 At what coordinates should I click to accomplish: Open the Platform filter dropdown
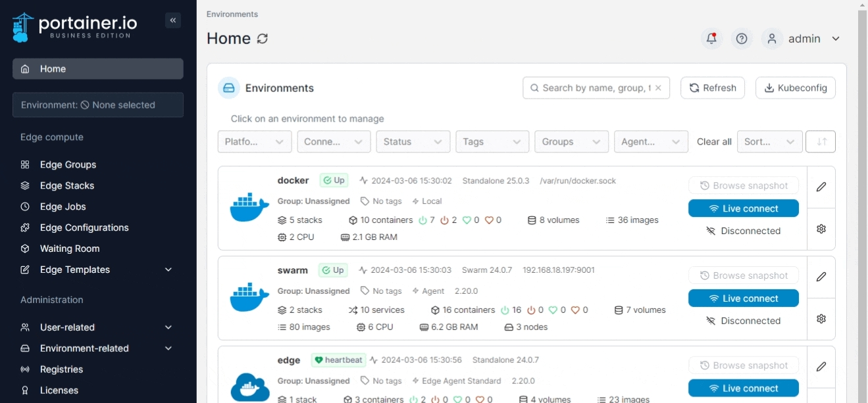point(255,141)
